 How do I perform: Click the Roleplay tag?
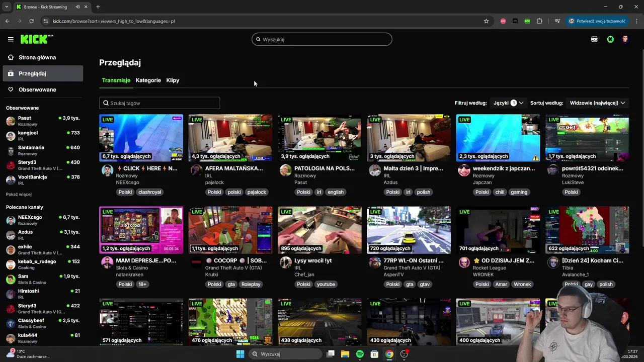pos(251,284)
